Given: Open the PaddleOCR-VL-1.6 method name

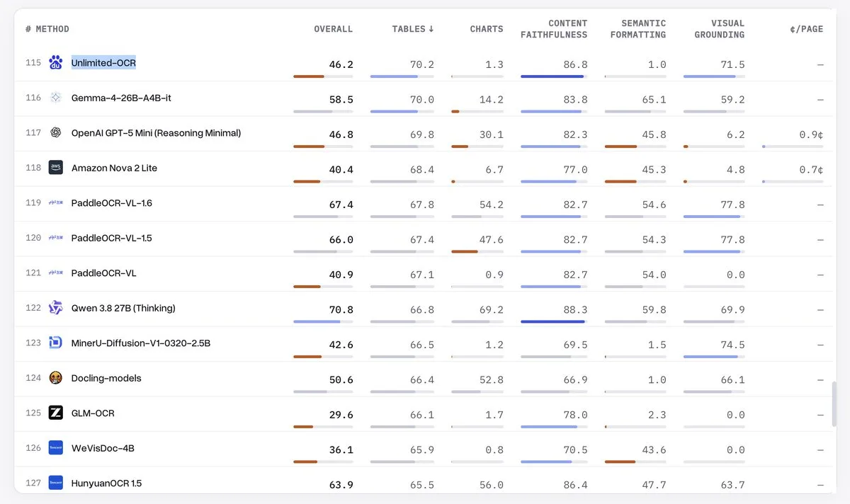Looking at the screenshot, I should (x=112, y=203).
